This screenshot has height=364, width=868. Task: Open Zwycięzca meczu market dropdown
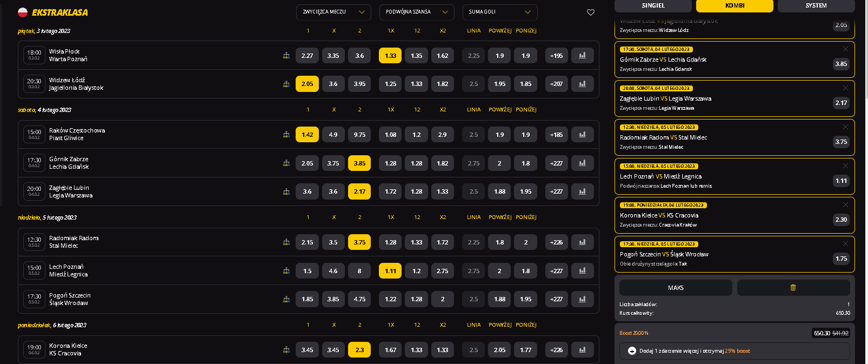[333, 12]
